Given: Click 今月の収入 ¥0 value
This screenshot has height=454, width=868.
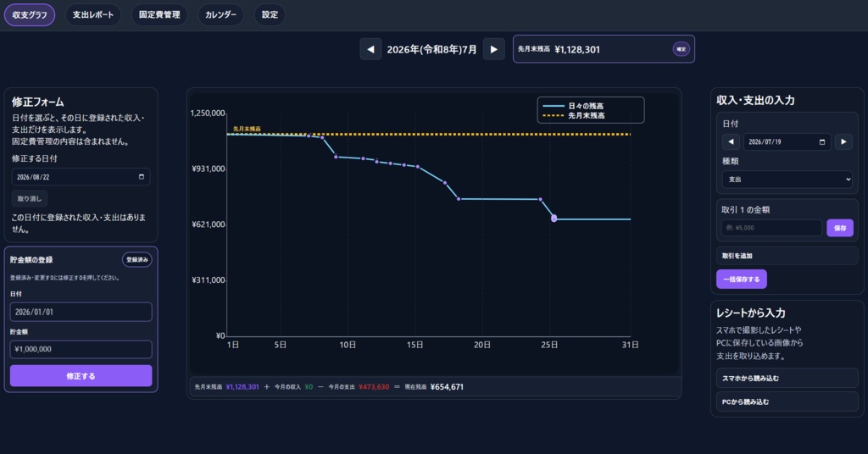Looking at the screenshot, I should point(309,387).
